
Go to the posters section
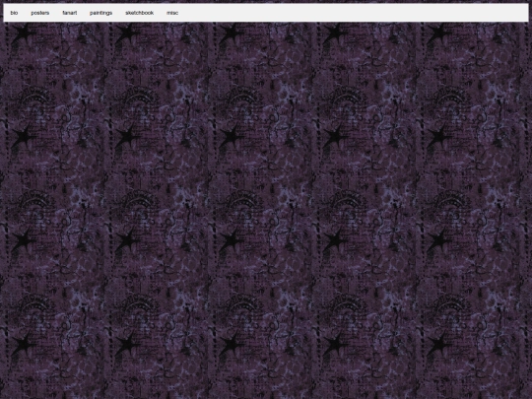tap(40, 13)
